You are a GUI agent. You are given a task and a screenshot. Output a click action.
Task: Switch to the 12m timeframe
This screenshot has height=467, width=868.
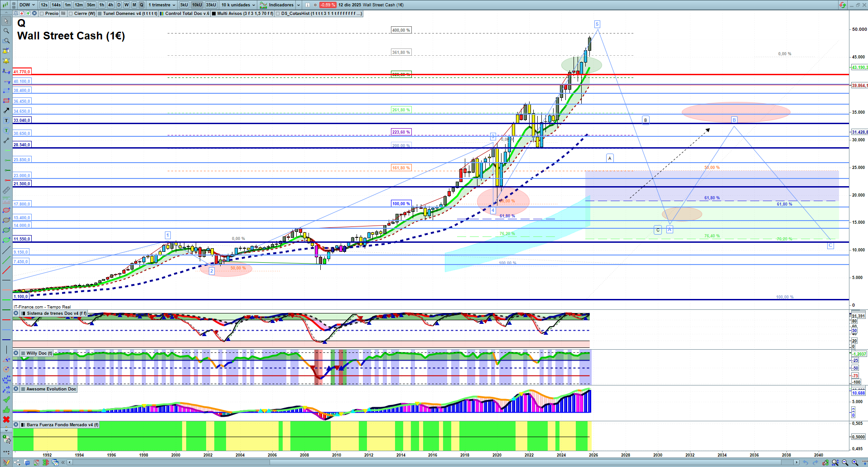[79, 5]
